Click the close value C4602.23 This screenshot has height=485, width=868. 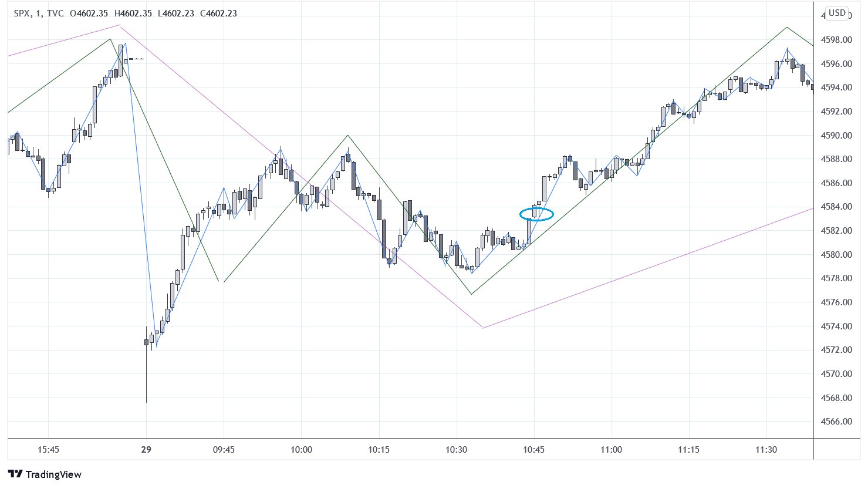[x=218, y=14]
